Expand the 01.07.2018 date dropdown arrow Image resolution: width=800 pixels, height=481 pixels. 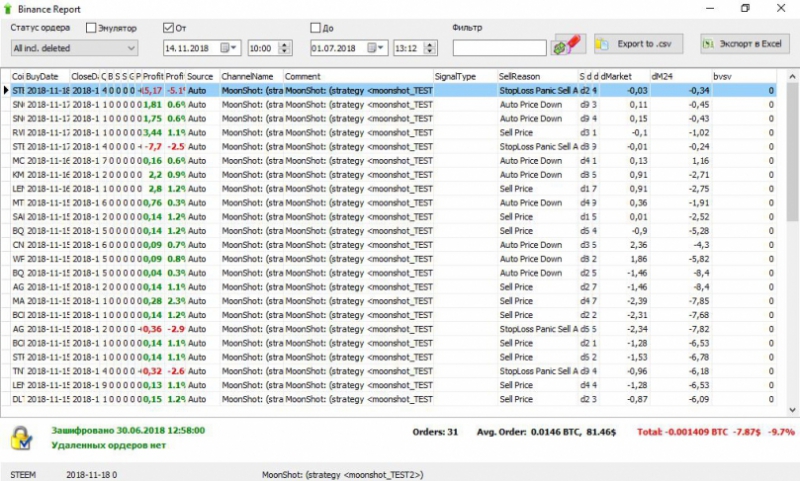click(x=381, y=48)
